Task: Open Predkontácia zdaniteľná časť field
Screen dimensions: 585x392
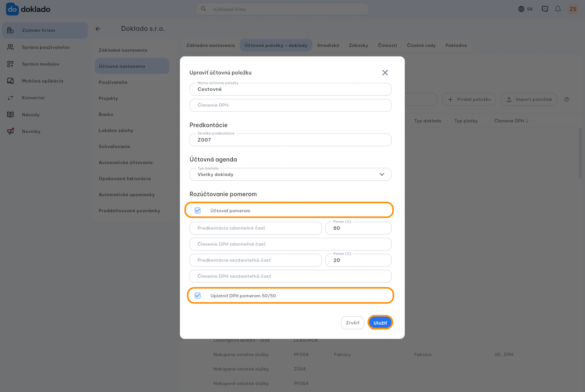Action: point(256,228)
